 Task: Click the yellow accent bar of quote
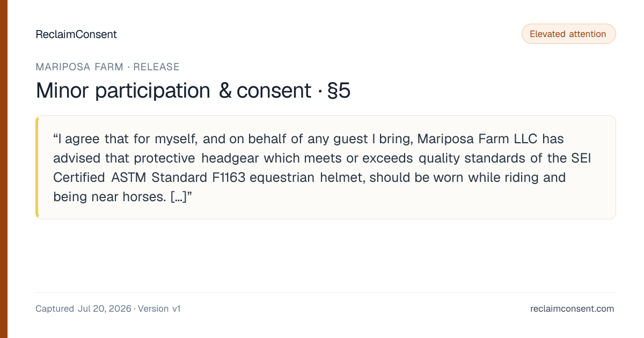[37, 167]
